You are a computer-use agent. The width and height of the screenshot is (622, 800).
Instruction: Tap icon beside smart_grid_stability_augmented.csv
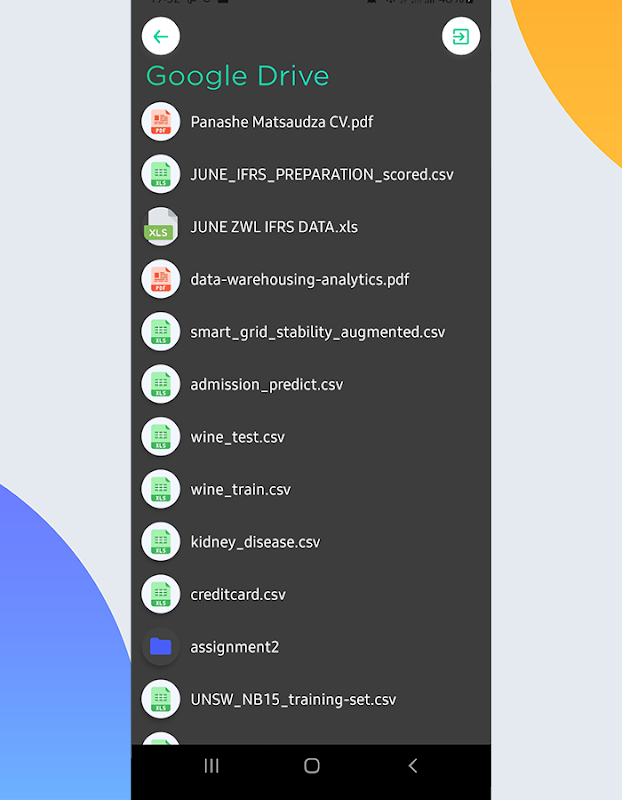(x=161, y=332)
